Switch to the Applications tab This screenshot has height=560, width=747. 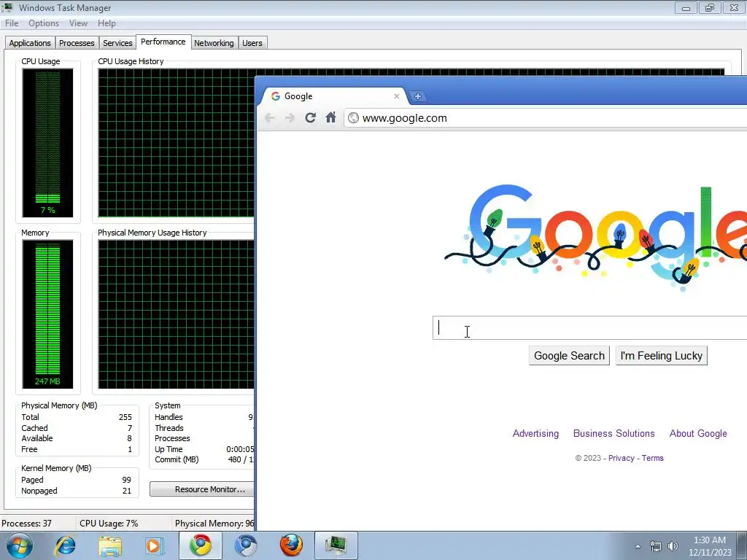(29, 43)
